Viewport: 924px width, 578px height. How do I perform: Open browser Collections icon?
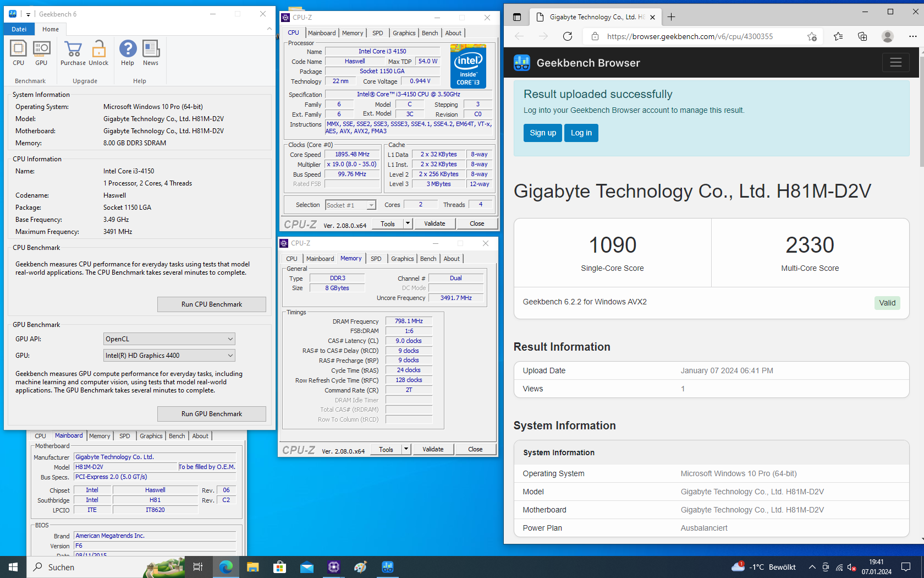tap(862, 36)
